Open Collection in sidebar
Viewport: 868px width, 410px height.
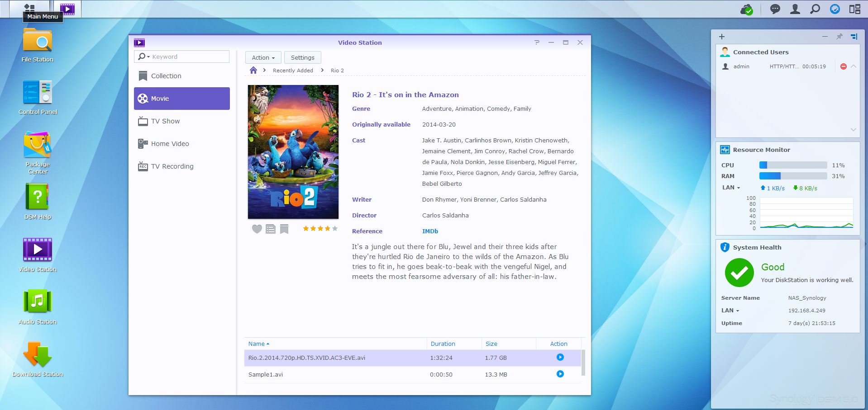pyautogui.click(x=182, y=76)
